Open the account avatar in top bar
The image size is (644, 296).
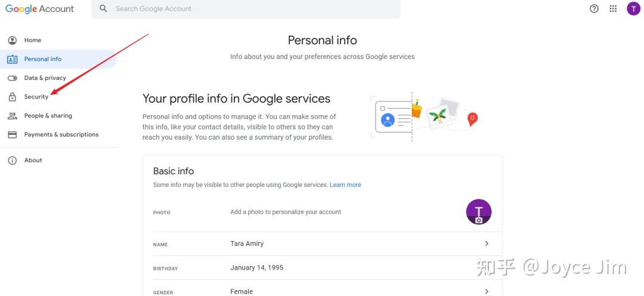pyautogui.click(x=633, y=9)
